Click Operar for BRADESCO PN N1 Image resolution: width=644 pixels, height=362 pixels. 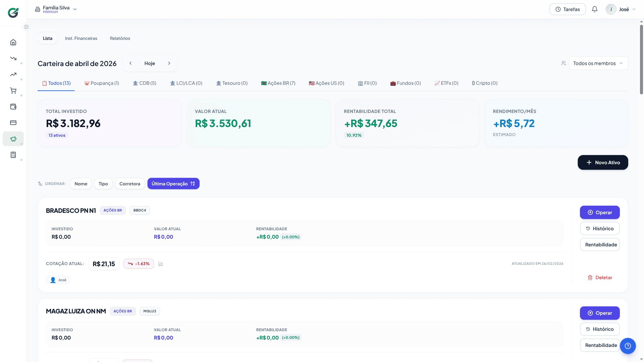click(x=600, y=213)
